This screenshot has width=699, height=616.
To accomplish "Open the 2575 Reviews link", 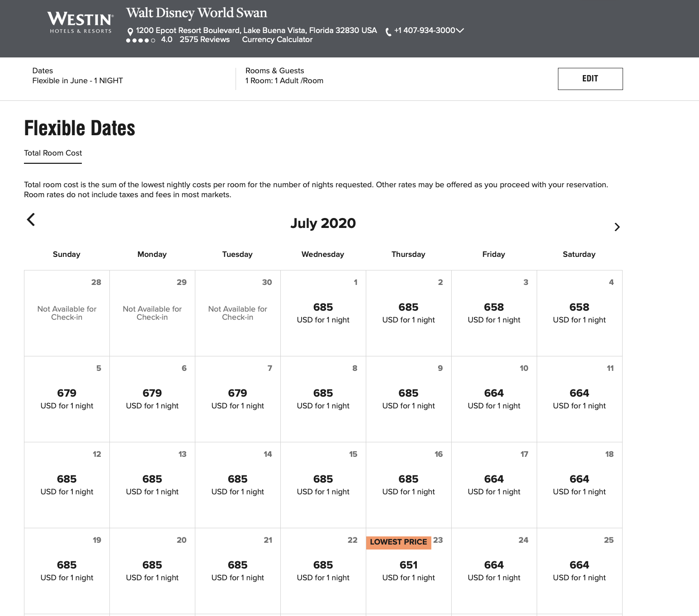I will point(204,40).
